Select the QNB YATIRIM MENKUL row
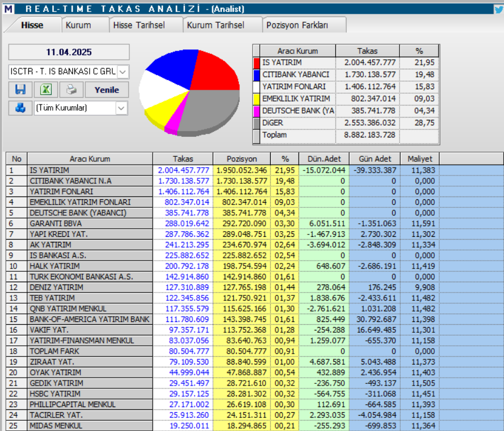The height and width of the screenshot is (431, 504). pyautogui.click(x=255, y=308)
